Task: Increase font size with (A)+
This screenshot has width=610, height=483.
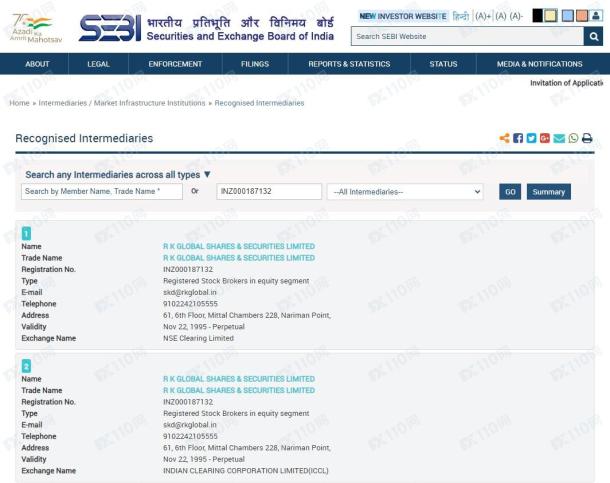Action: pos(483,16)
